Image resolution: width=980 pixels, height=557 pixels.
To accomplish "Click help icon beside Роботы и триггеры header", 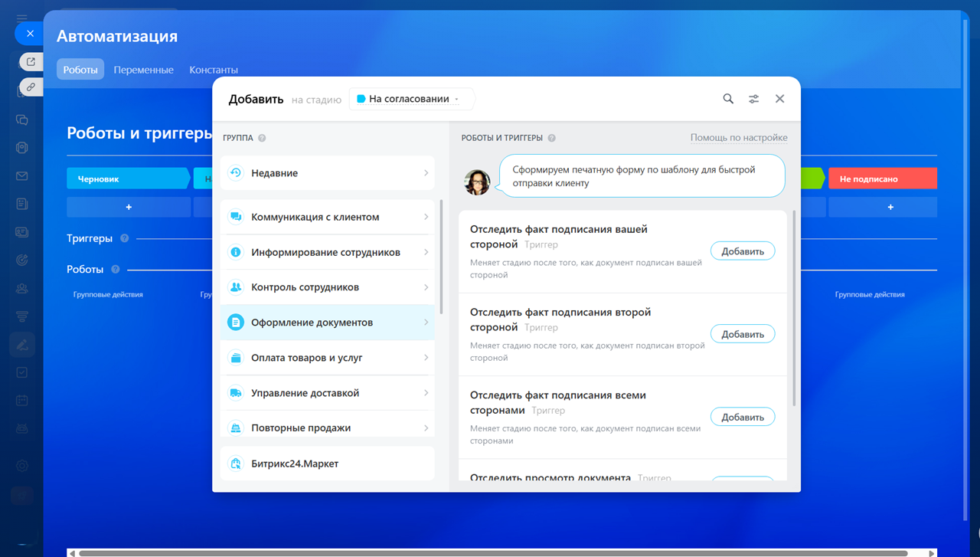I will coord(551,138).
